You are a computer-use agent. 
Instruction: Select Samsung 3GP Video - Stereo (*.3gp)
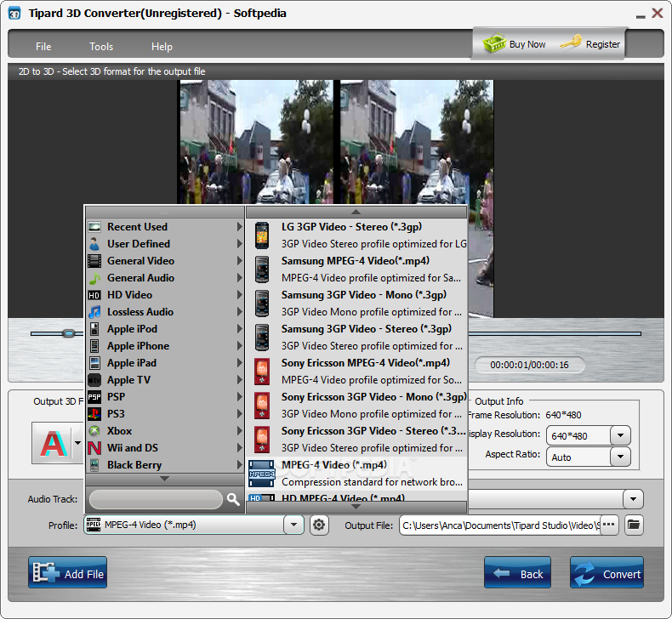[x=356, y=338]
